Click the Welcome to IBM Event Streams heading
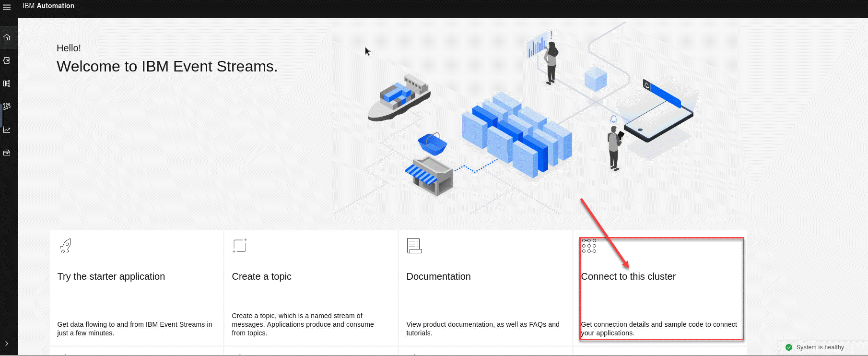The height and width of the screenshot is (356, 868). click(x=167, y=66)
